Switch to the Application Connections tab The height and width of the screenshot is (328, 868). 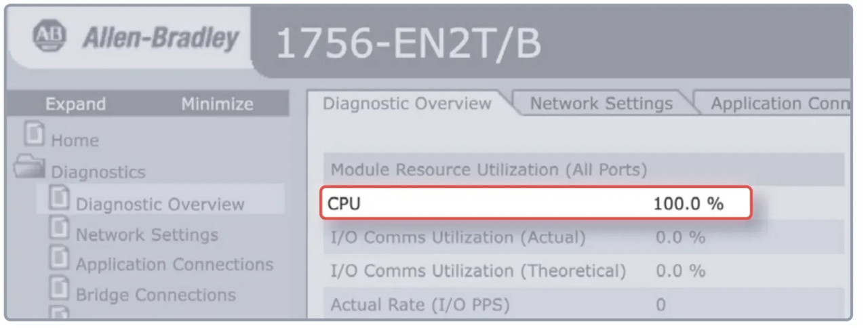778,104
